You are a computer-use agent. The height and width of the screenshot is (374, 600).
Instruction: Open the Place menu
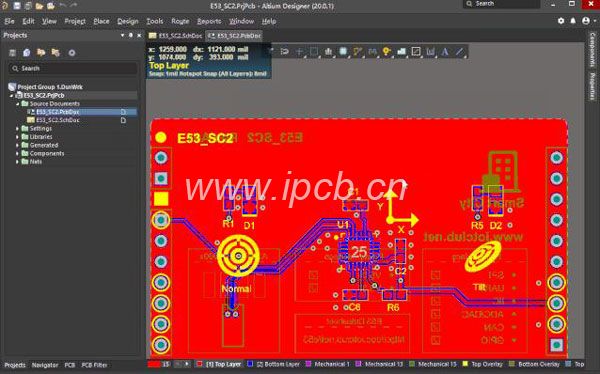pos(101,21)
